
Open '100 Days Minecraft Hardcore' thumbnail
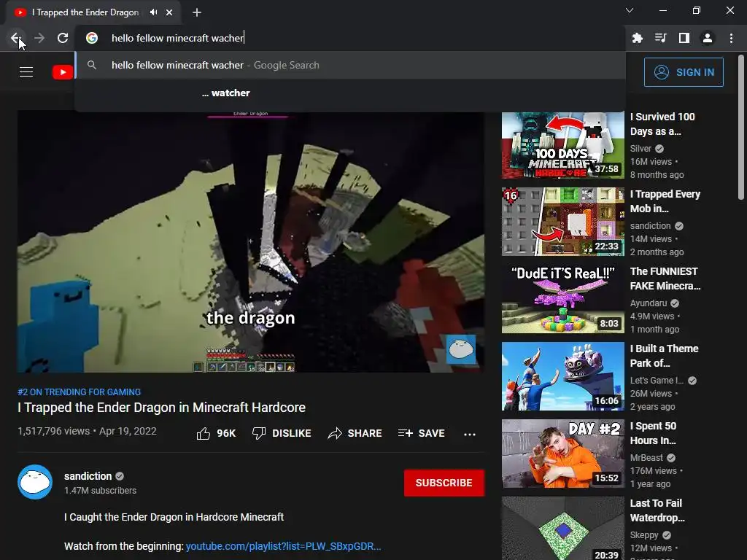(563, 145)
